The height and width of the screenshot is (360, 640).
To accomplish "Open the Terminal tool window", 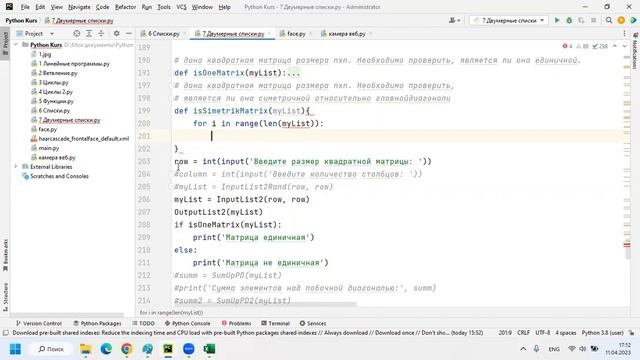I will (x=275, y=323).
